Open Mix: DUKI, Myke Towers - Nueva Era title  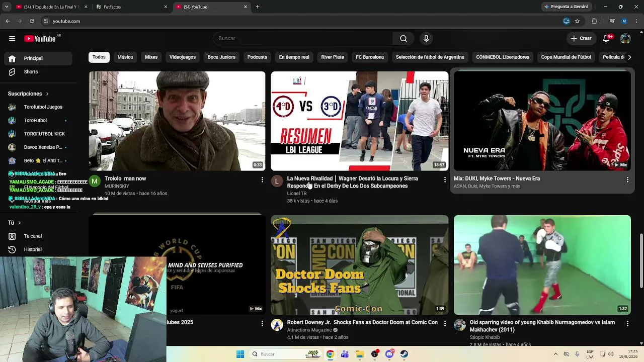497,178
